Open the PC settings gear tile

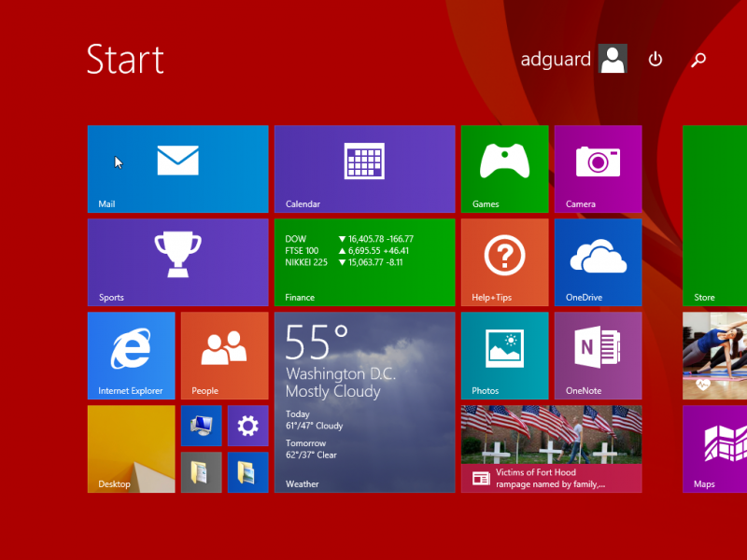247,426
